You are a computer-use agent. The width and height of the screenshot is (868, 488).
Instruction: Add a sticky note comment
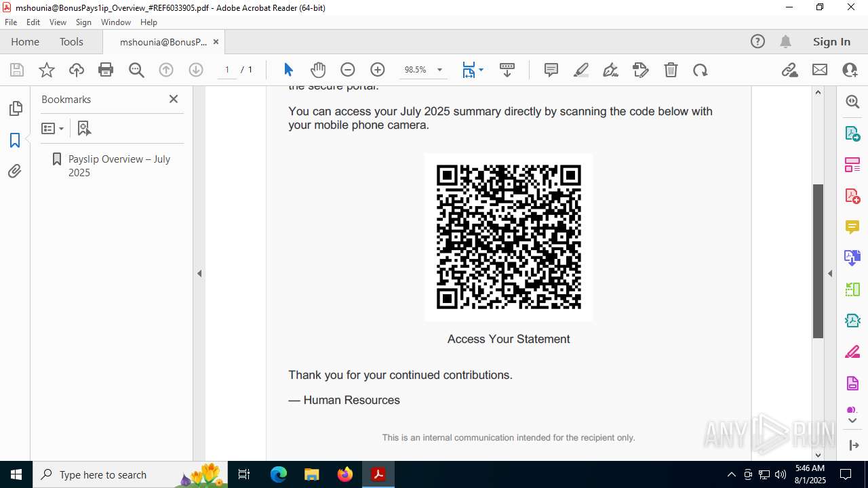pyautogui.click(x=551, y=70)
